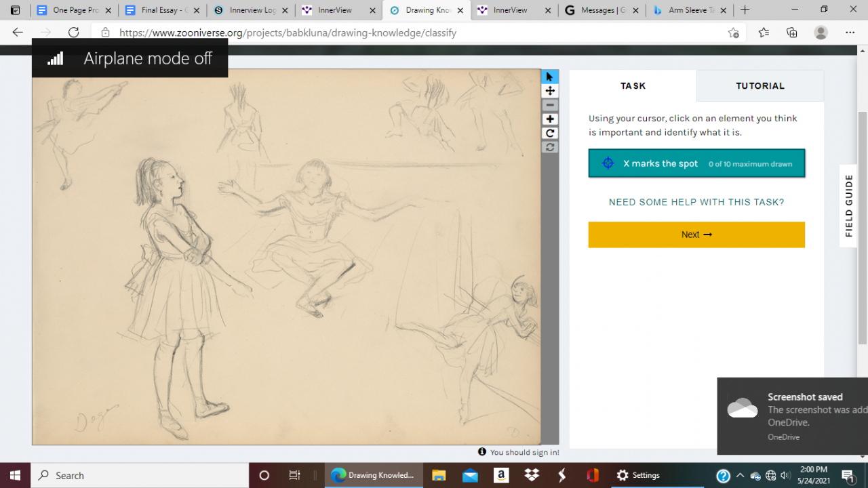Zoom in with the plus button
Image resolution: width=868 pixels, height=488 pixels.
550,119
